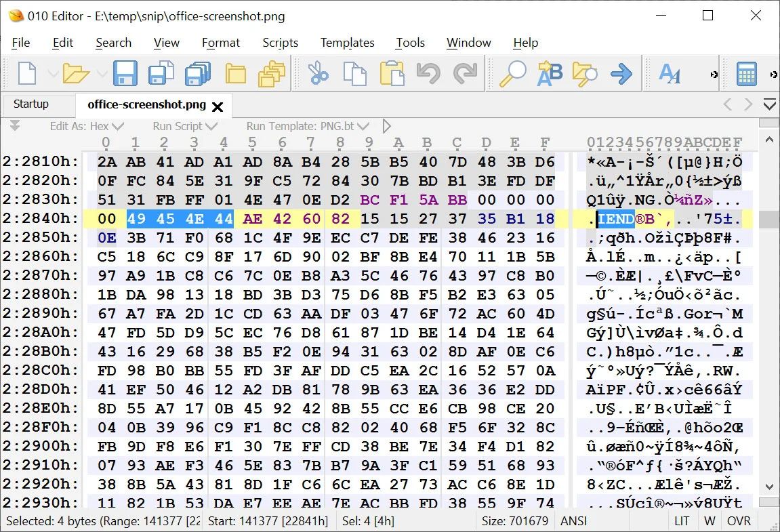Click the Goto blue arrow icon
Screen dimensions: 780x532
click(x=621, y=73)
